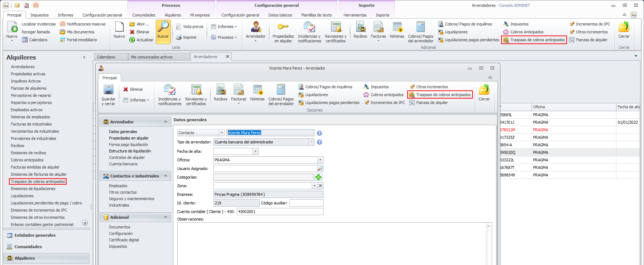This screenshot has height=265, width=644.
Task: Clear the Zona field with the X button
Action: 321,186
